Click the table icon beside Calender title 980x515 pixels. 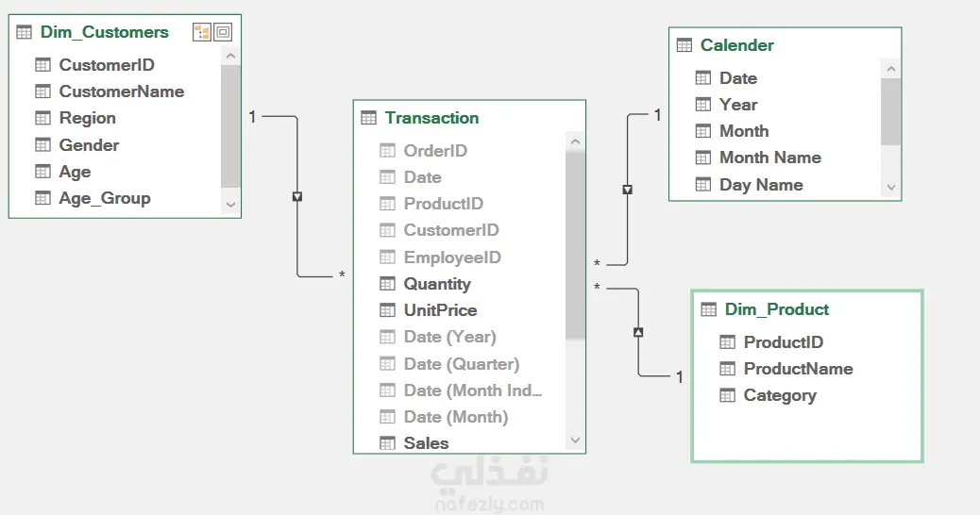(x=684, y=45)
